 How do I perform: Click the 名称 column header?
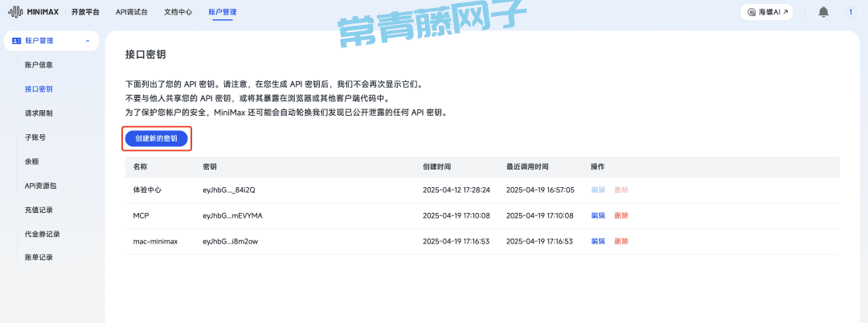140,166
